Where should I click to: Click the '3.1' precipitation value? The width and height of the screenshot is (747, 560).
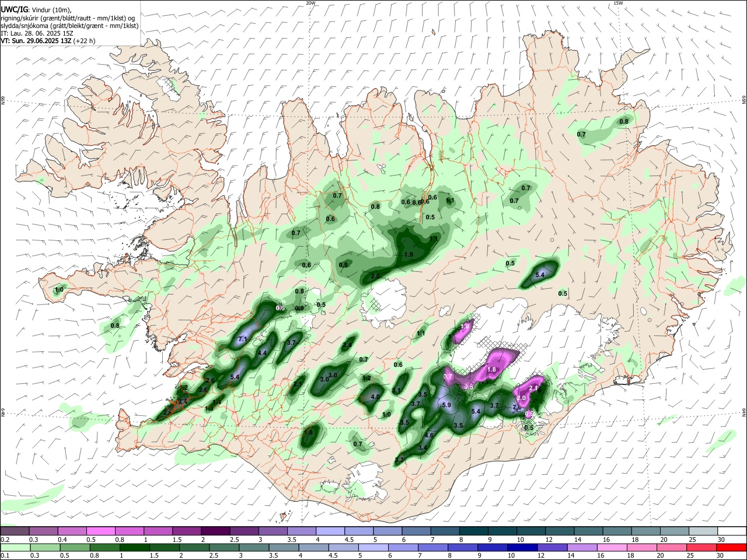point(396,391)
